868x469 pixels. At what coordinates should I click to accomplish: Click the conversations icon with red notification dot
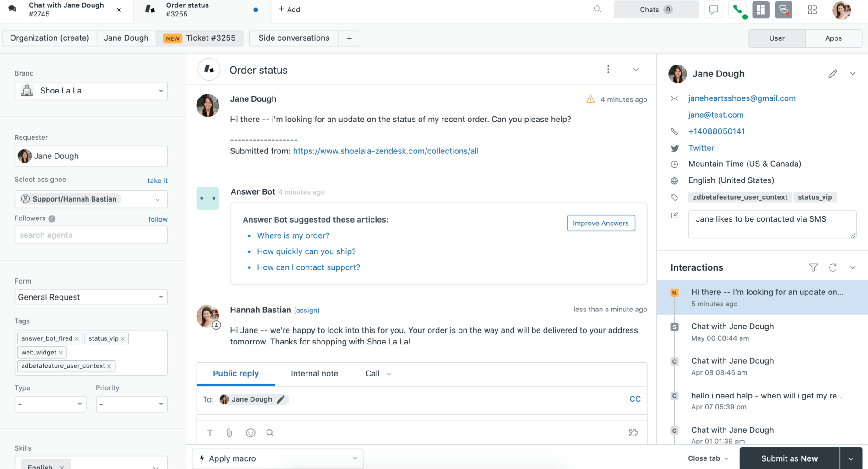coord(784,10)
